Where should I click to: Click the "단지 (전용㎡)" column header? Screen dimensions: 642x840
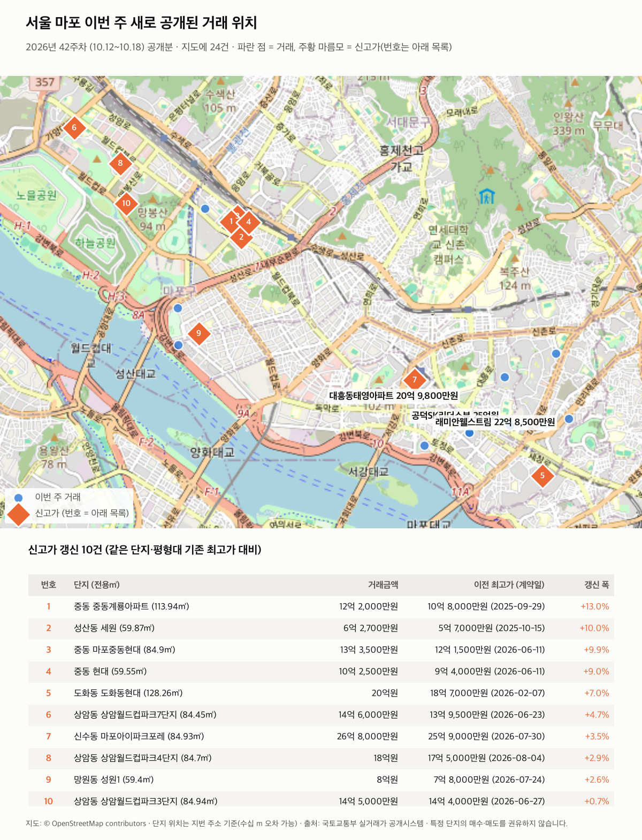97,585
